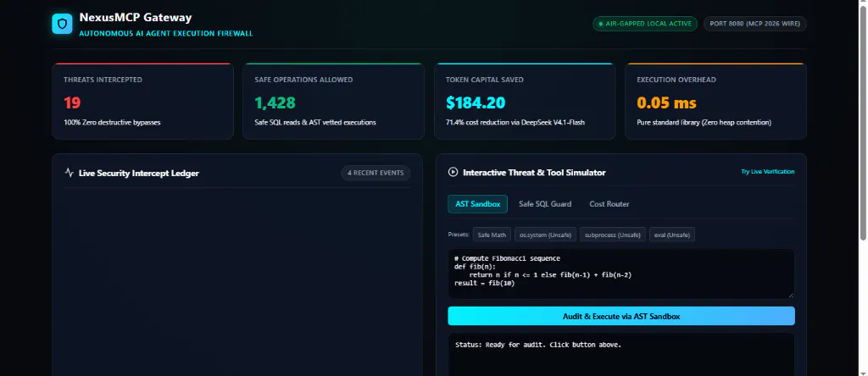This screenshot has width=868, height=376.
Task: Load the Safe Math preset
Action: 492,235
